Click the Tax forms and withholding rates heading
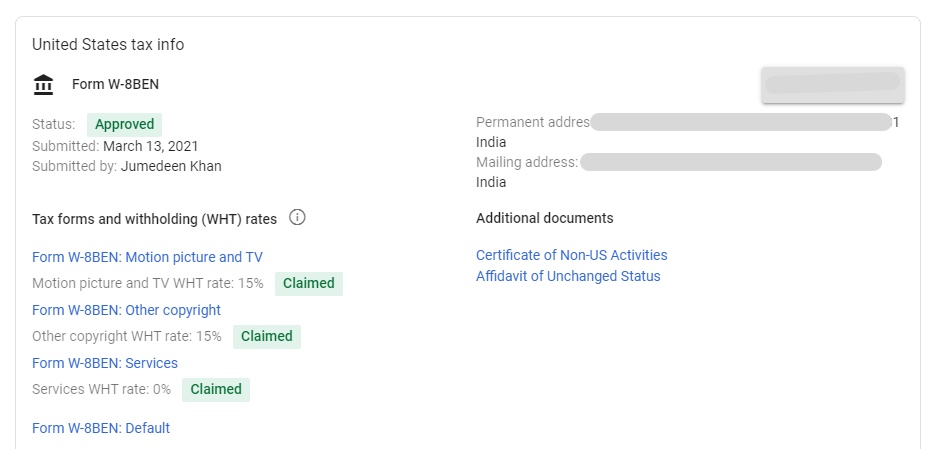936x449 pixels. coord(155,219)
